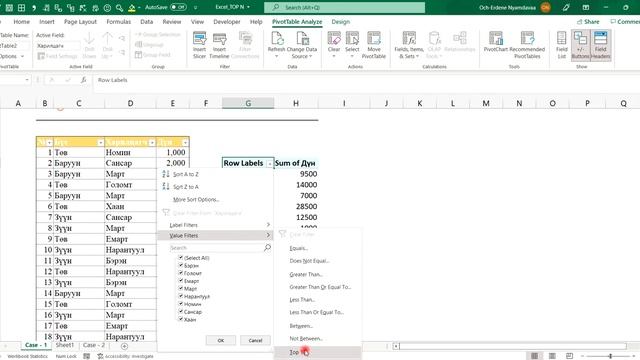Toggle the AutoSave switch
The image size is (640, 360).
coord(178,7)
